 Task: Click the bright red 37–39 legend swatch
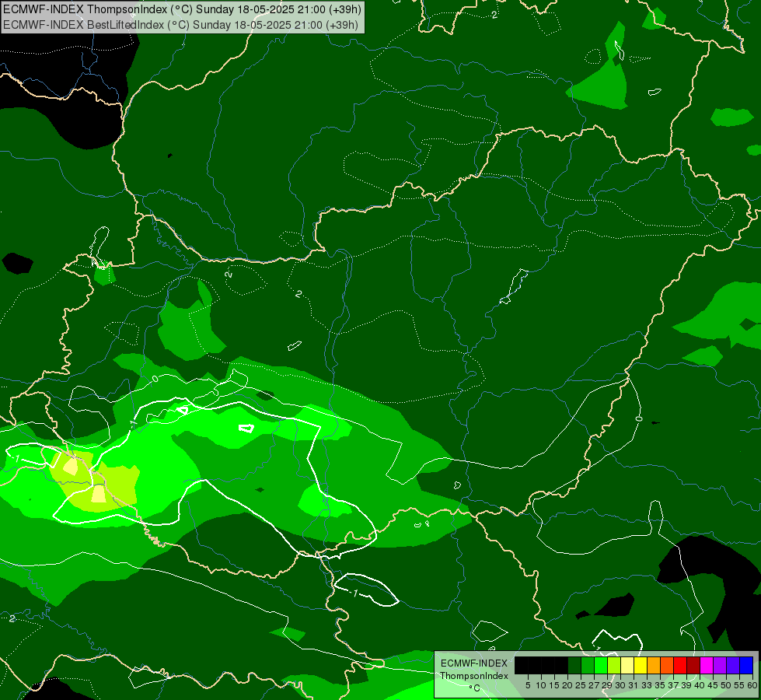(680, 665)
